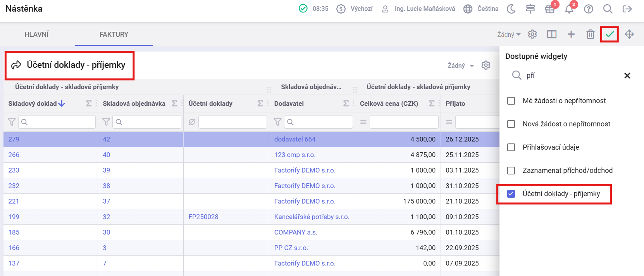Image resolution: width=644 pixels, height=276 pixels.
Task: Open the notifications bell
Action: 569,9
